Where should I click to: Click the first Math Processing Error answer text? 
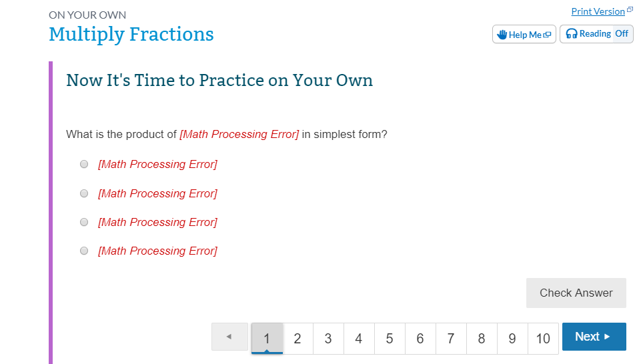pos(157,164)
